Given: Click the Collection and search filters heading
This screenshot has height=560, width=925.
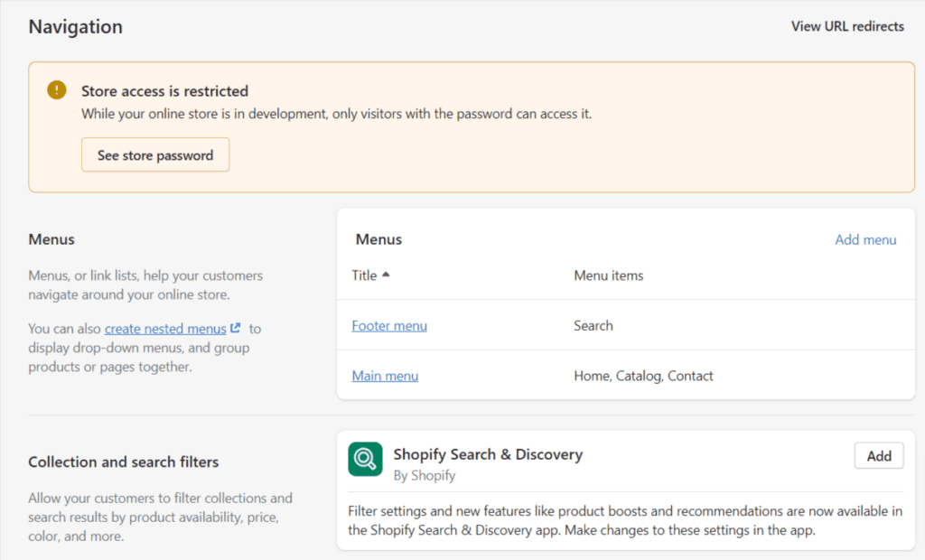Looking at the screenshot, I should pyautogui.click(x=123, y=462).
